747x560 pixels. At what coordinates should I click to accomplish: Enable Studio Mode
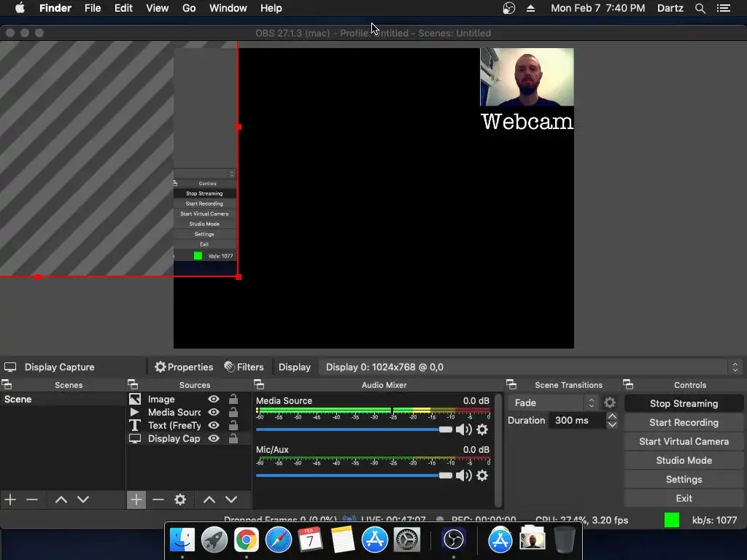point(684,461)
